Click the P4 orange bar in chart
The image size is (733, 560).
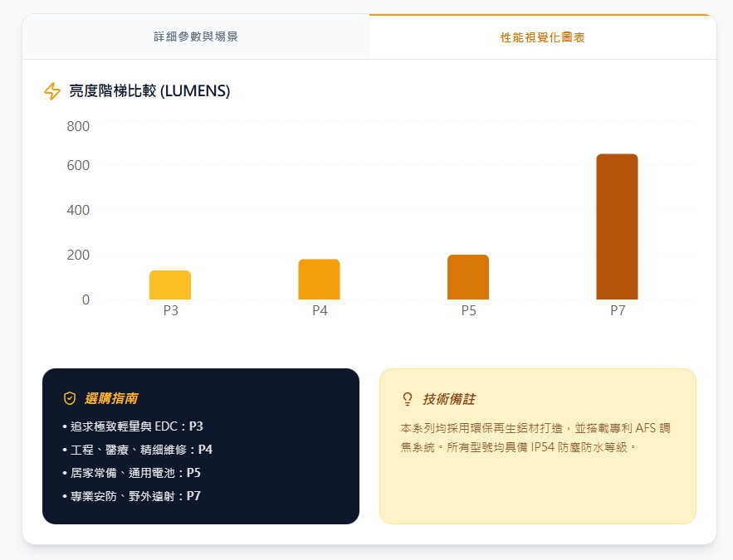pos(319,280)
